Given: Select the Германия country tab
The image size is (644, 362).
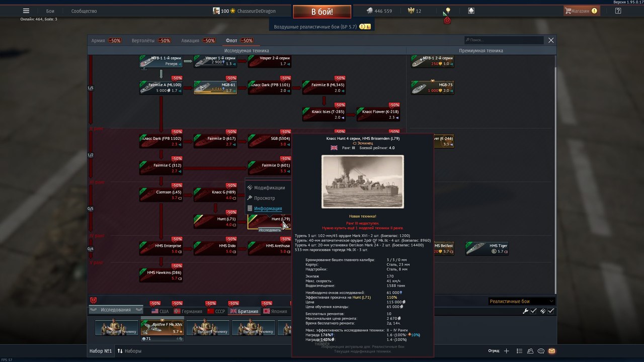Looking at the screenshot, I should 187,311.
